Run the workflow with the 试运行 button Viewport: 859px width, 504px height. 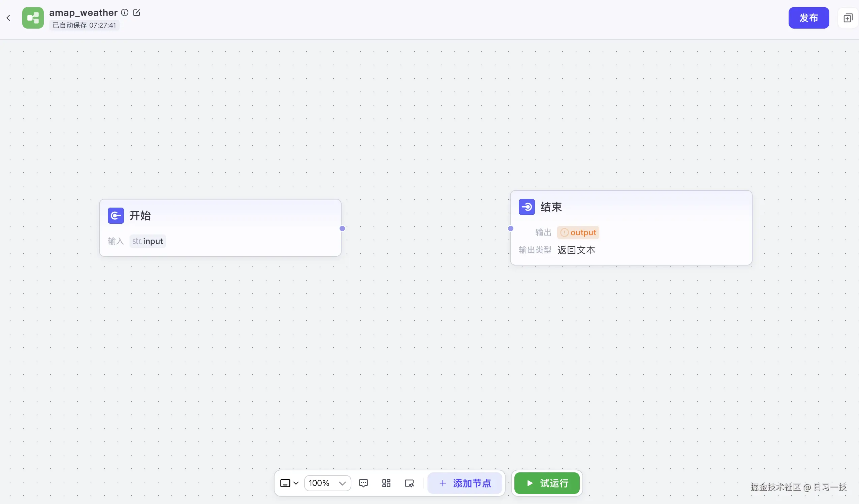coord(546,483)
